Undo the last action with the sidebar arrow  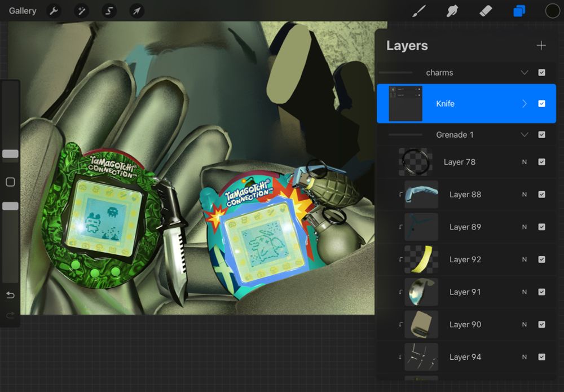tap(10, 295)
